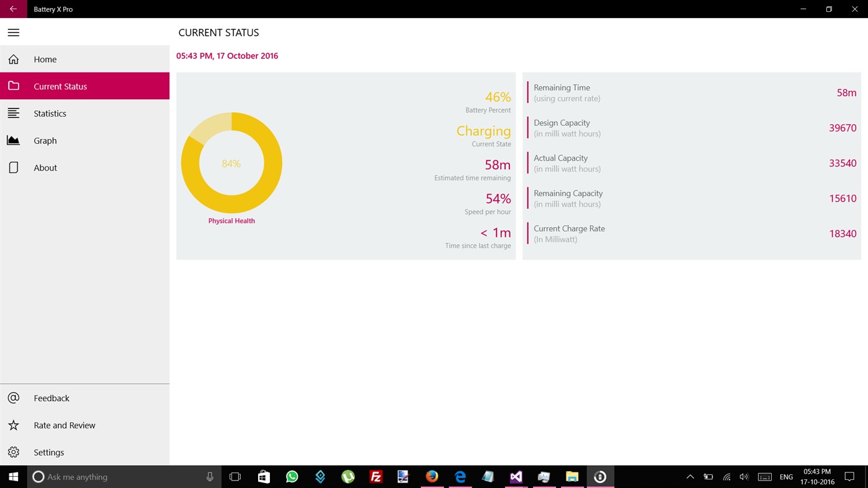Open the Start menu
This screenshot has height=488, width=868.
pos(13,476)
